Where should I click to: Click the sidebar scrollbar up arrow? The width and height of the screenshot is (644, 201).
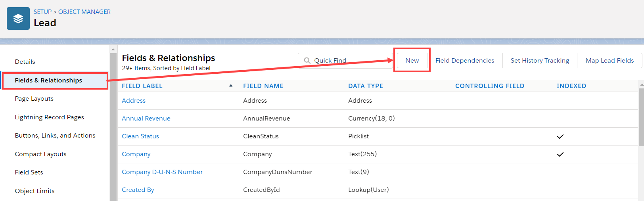click(x=113, y=50)
